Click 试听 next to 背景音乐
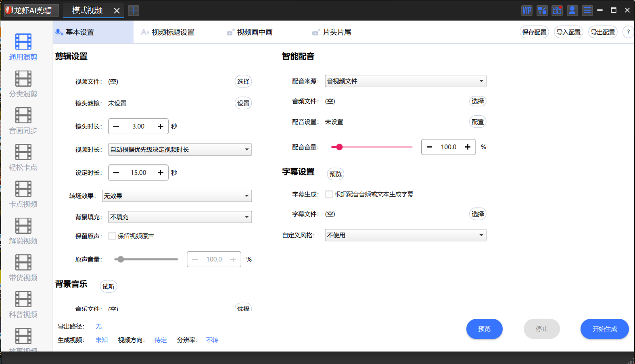 point(109,287)
